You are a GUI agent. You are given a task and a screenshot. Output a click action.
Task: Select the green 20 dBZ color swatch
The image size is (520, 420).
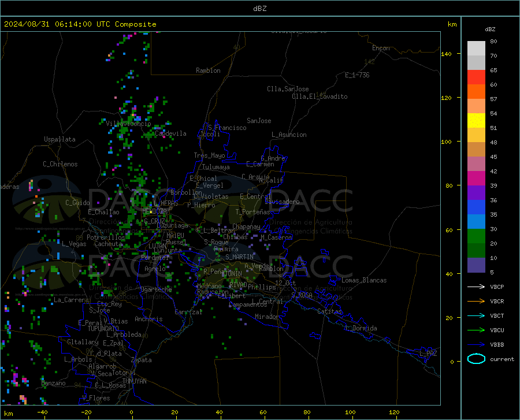point(476,236)
